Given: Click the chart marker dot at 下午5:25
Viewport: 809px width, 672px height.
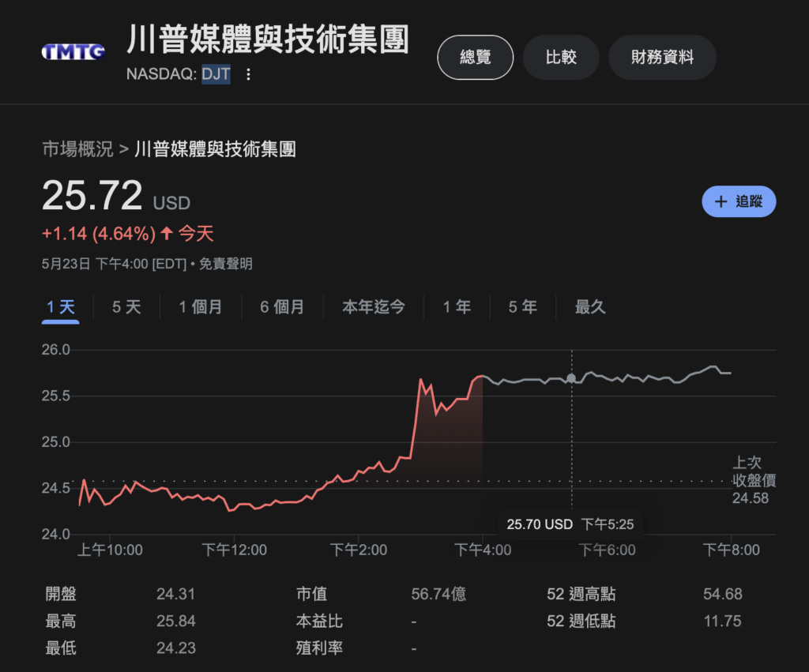Looking at the screenshot, I should (x=571, y=378).
